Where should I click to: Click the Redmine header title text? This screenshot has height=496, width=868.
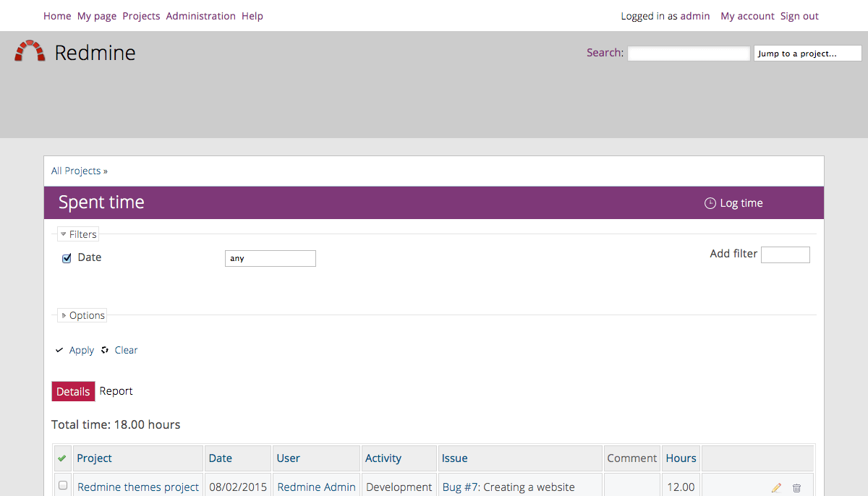[x=95, y=53]
